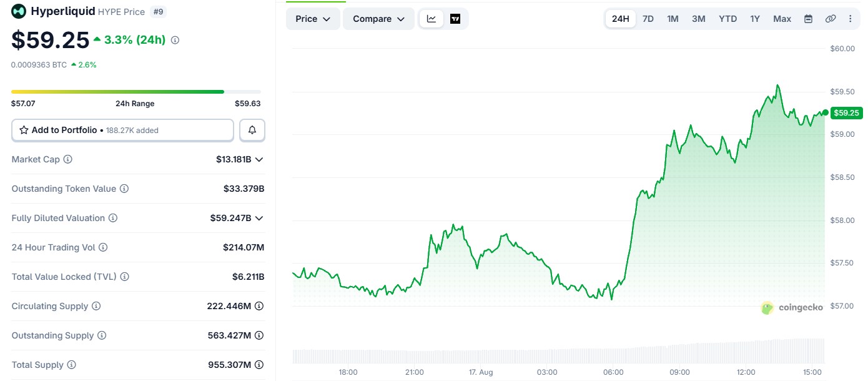Open the 24h change info icon
Screen dimensions: 868x381
tap(175, 40)
